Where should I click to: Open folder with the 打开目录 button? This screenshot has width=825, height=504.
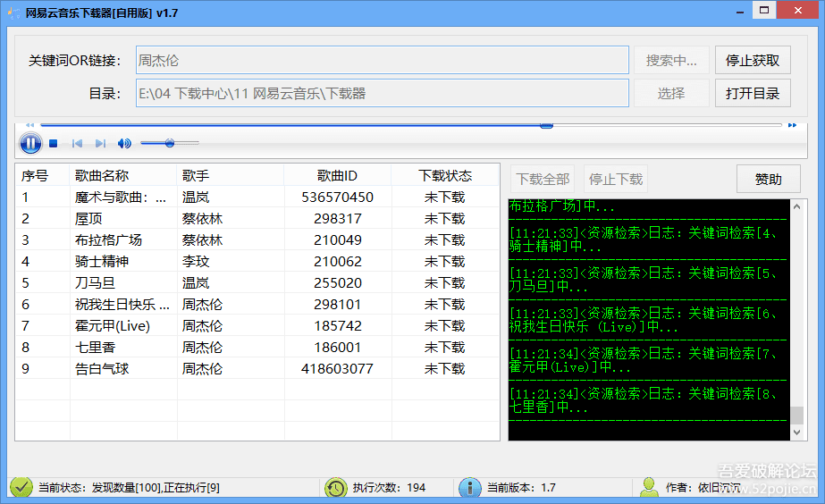click(753, 94)
